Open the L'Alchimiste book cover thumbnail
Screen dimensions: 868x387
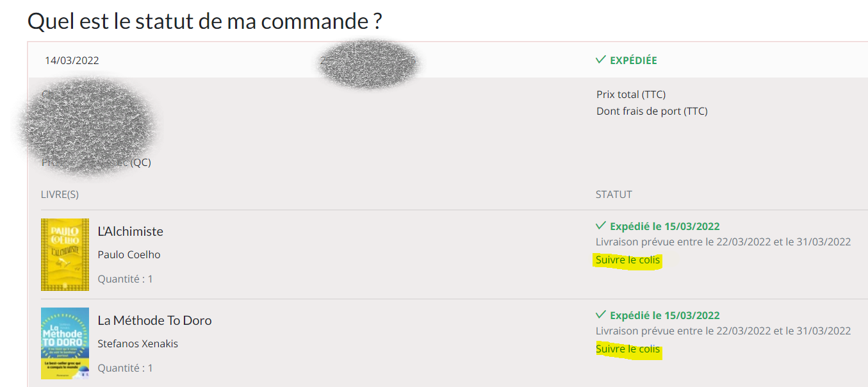click(65, 254)
